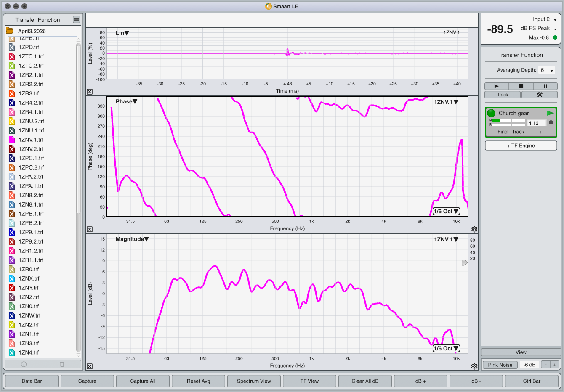Viewport: 564px width, 392px height.
Task: Click the Data Bar button
Action: tap(32, 381)
